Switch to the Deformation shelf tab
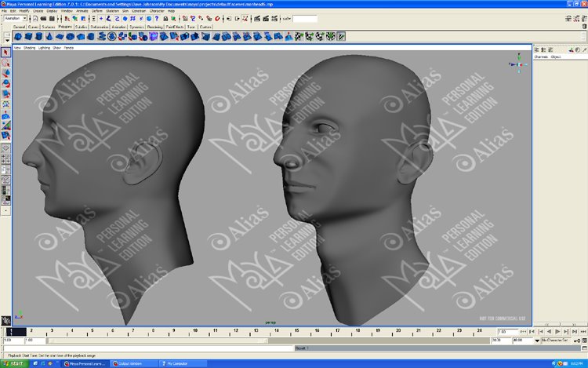The image size is (588, 368). coord(100,27)
